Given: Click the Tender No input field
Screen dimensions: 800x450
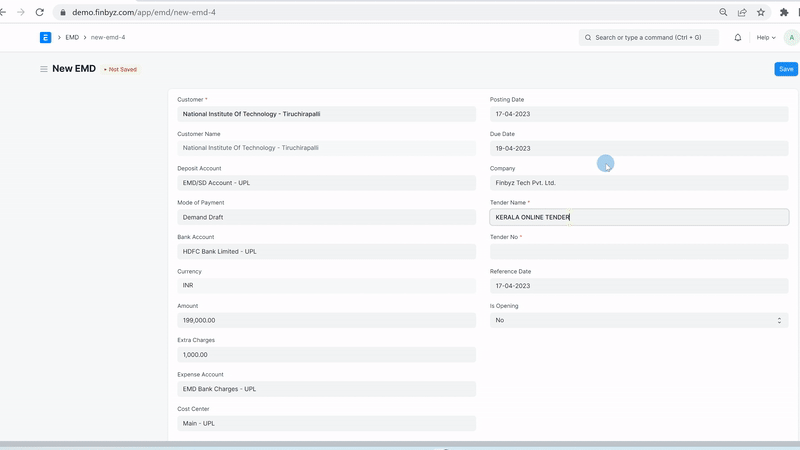Looking at the screenshot, I should point(639,252).
